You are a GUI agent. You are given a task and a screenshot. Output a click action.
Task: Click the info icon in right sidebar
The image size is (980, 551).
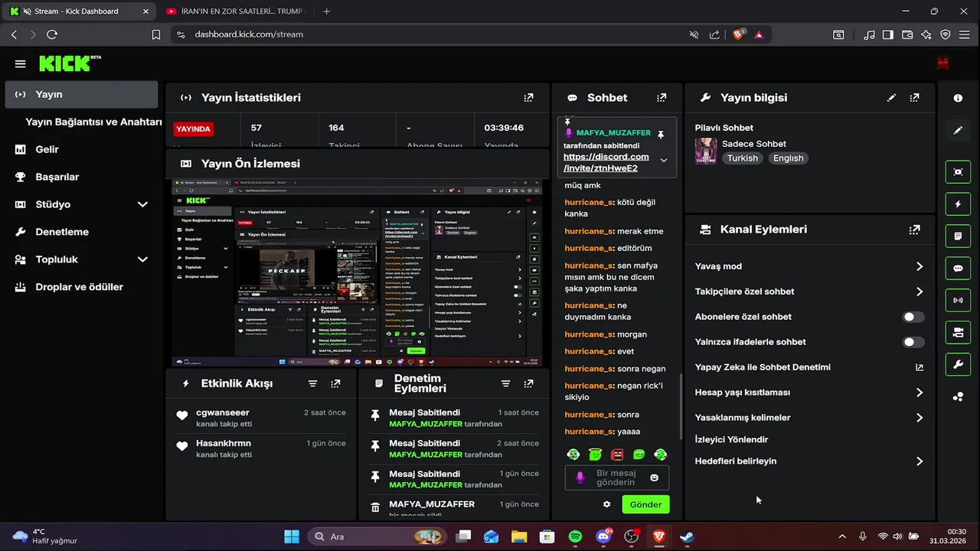[958, 98]
